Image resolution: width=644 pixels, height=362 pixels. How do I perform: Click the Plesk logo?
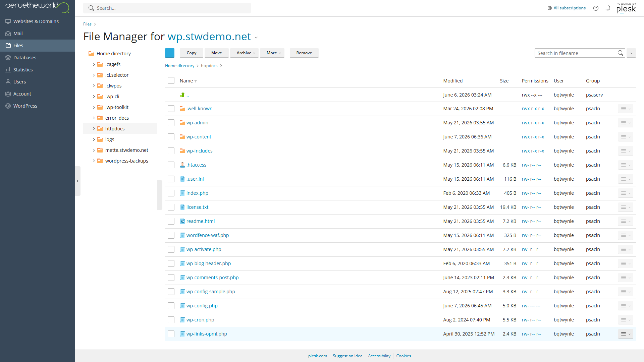pos(626,8)
